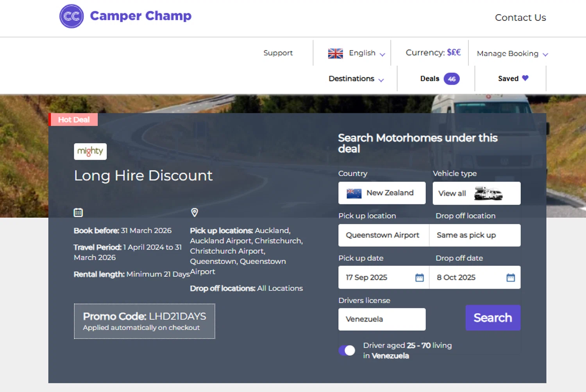This screenshot has height=392, width=586.
Task: Click the Saved heart icon
Action: click(525, 78)
